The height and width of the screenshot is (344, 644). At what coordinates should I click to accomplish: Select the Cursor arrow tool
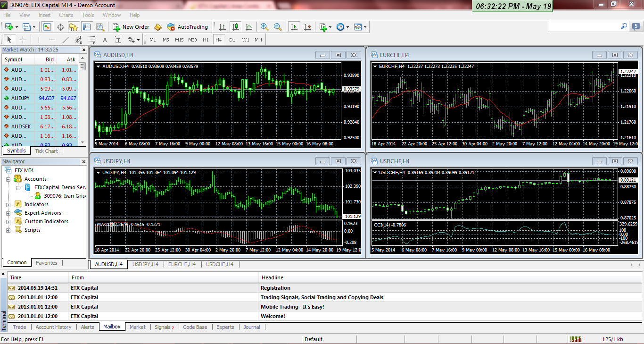(9, 40)
